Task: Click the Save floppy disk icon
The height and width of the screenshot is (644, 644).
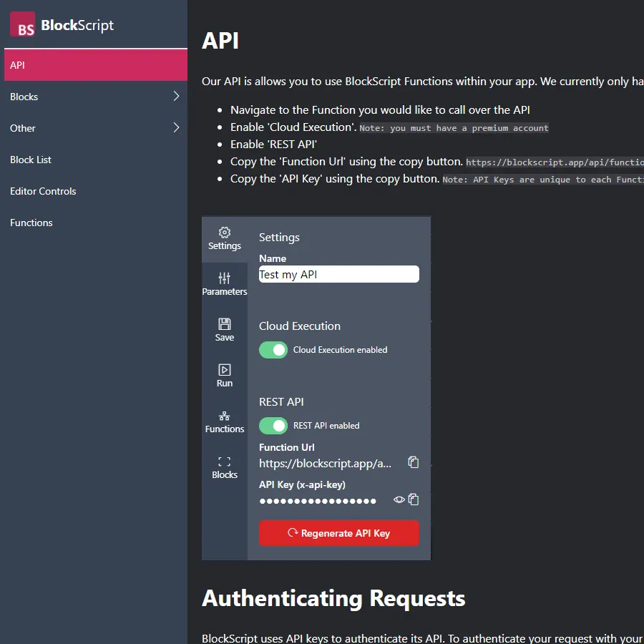Action: 224,324
